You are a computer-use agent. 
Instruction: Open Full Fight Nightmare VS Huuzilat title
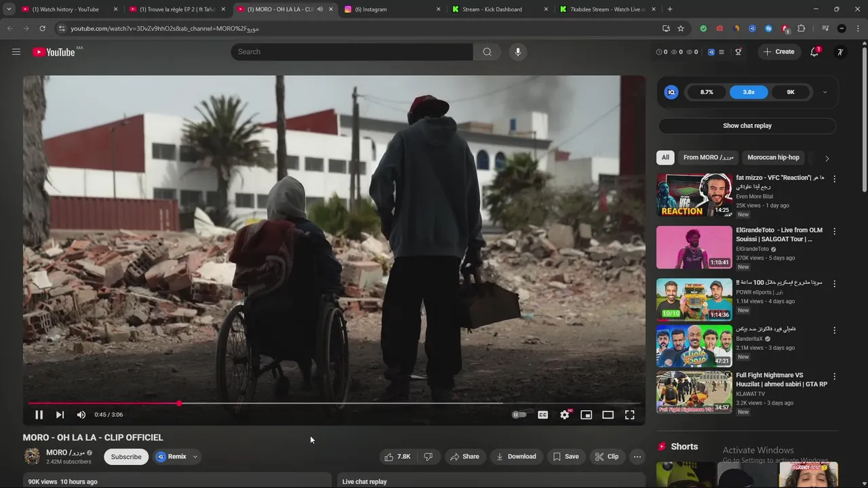pos(782,380)
